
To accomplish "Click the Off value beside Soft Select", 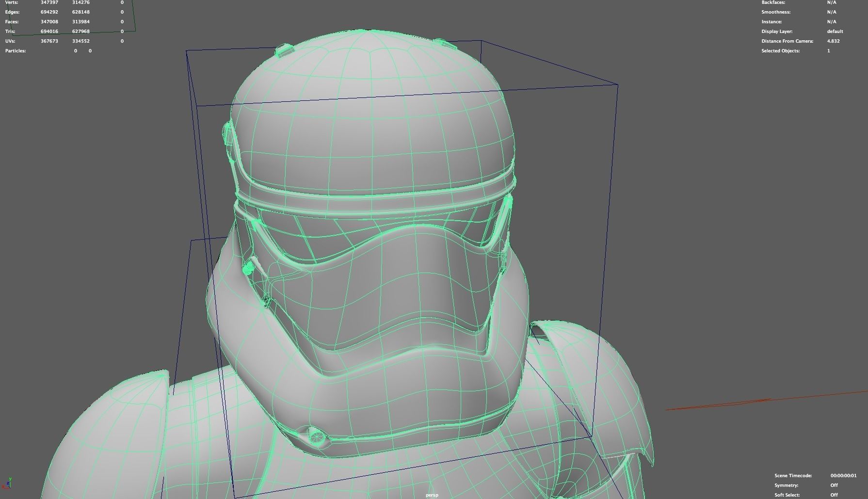I will (x=834, y=495).
